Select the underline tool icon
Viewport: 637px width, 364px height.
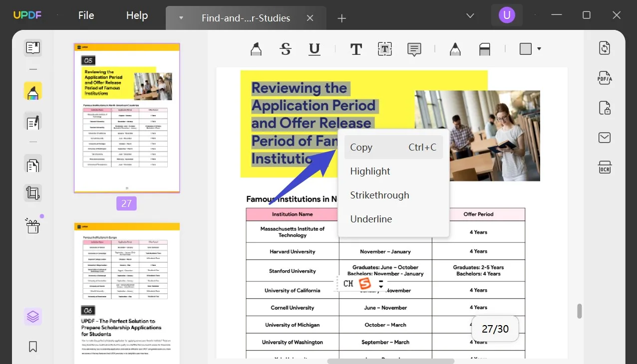pyautogui.click(x=314, y=49)
